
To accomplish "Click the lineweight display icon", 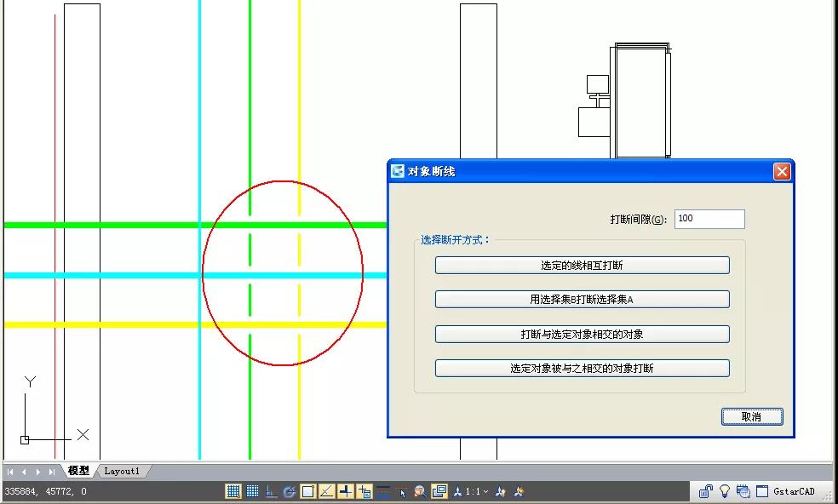I will pos(383,491).
